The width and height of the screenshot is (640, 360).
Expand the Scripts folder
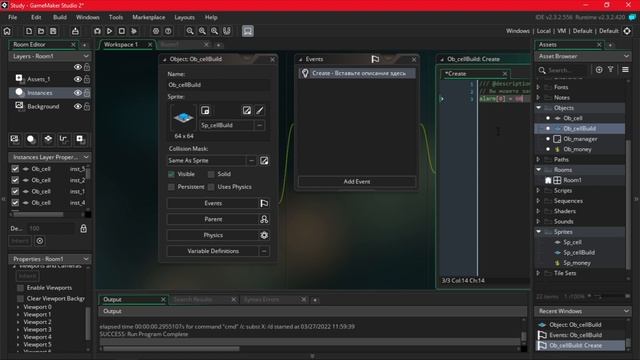(x=538, y=190)
